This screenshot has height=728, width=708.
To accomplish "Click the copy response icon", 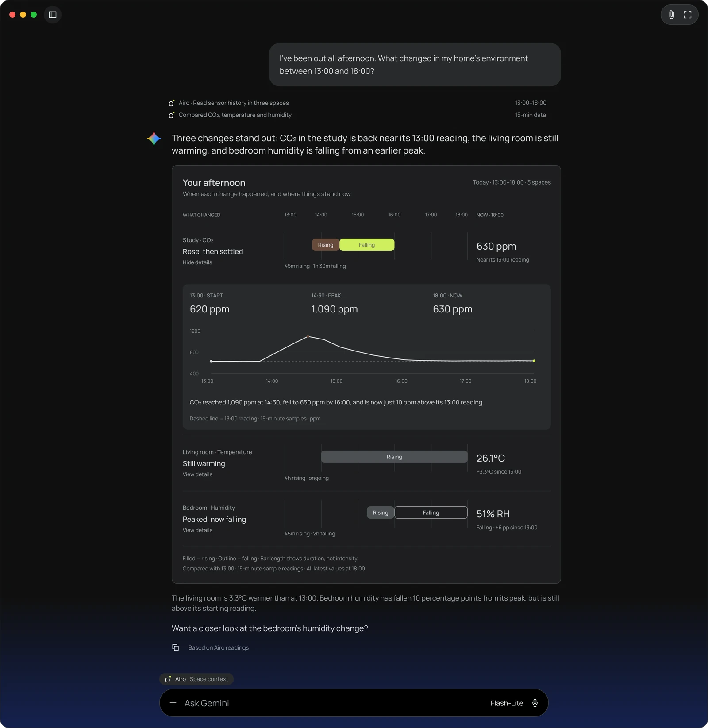I will point(176,647).
